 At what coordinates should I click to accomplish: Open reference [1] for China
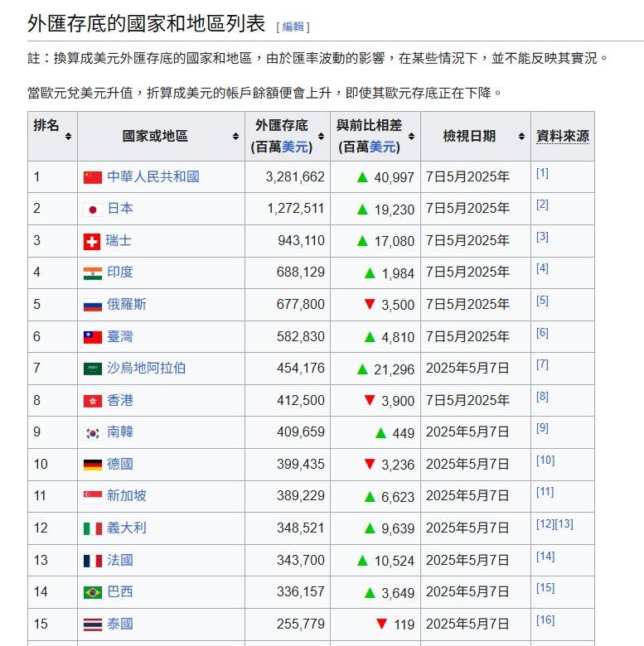(x=542, y=173)
